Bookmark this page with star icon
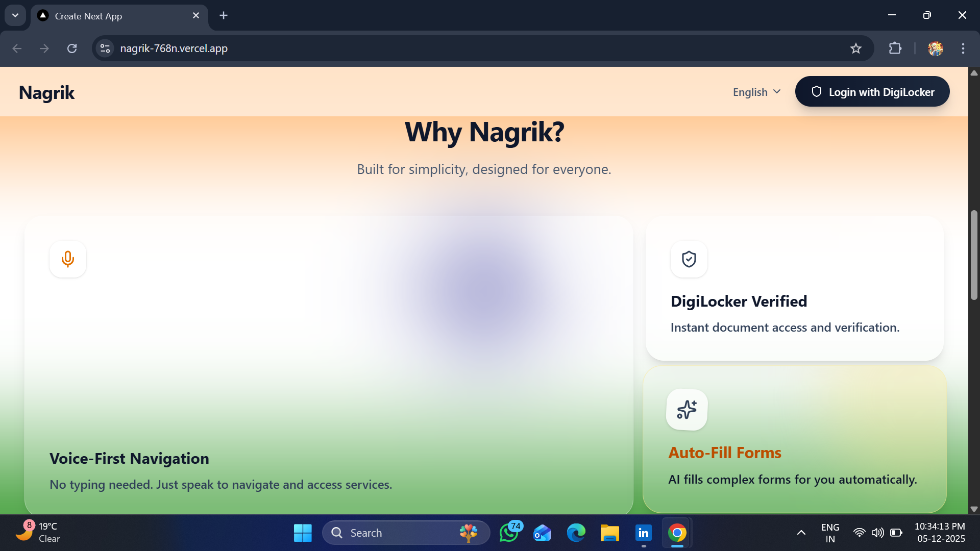Viewport: 980px width, 551px height. 855,48
